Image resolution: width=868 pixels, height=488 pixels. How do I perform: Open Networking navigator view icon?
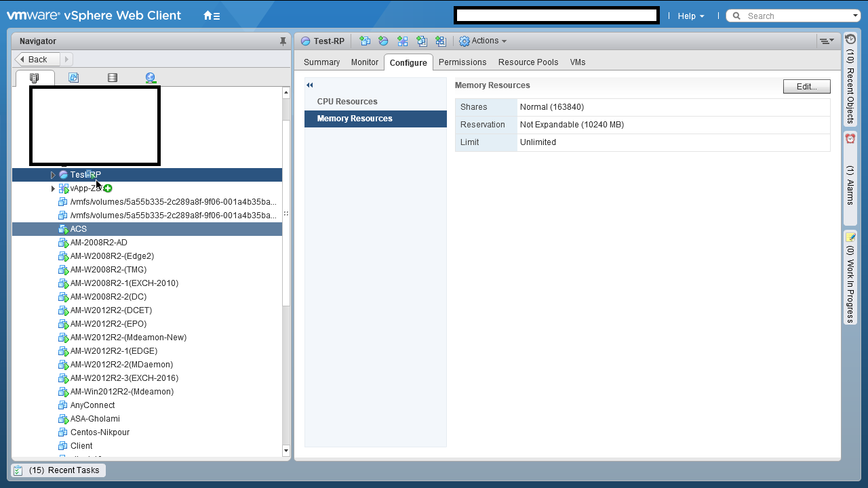point(151,78)
